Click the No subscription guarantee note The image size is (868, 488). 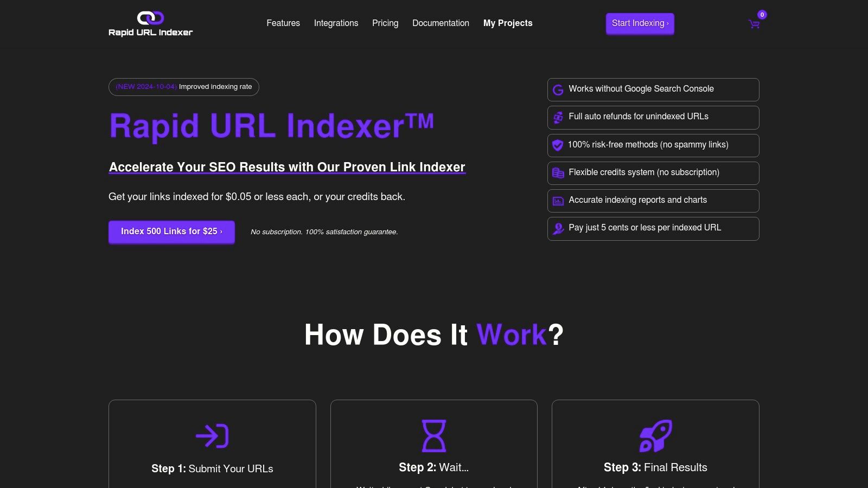324,232
